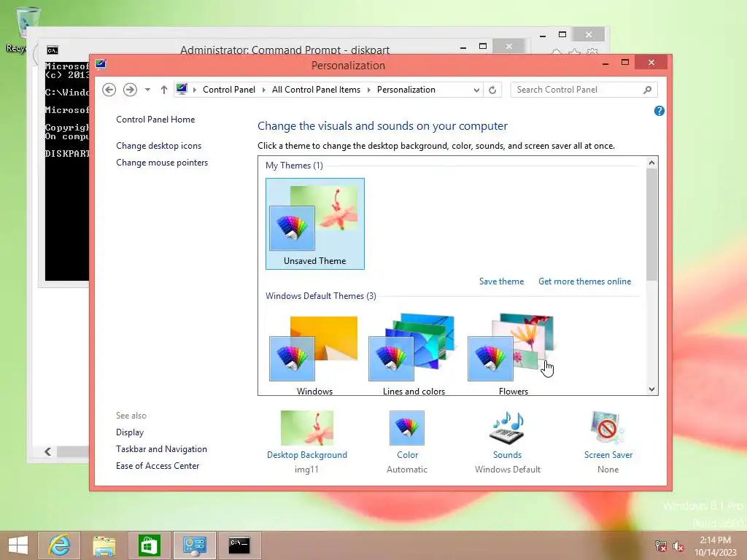Click the network status tray icon
The image size is (747, 560).
pyautogui.click(x=661, y=546)
